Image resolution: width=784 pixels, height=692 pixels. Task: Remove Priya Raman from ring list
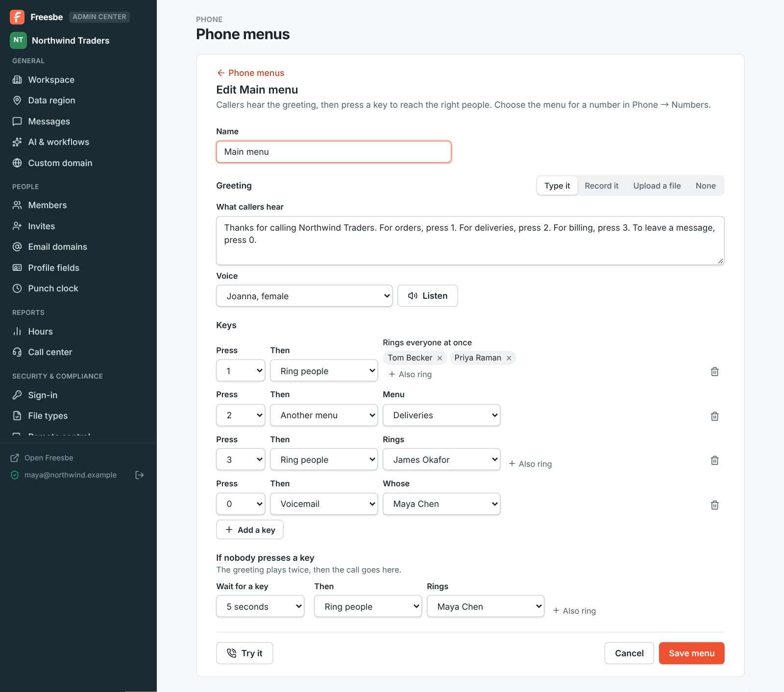pyautogui.click(x=509, y=358)
